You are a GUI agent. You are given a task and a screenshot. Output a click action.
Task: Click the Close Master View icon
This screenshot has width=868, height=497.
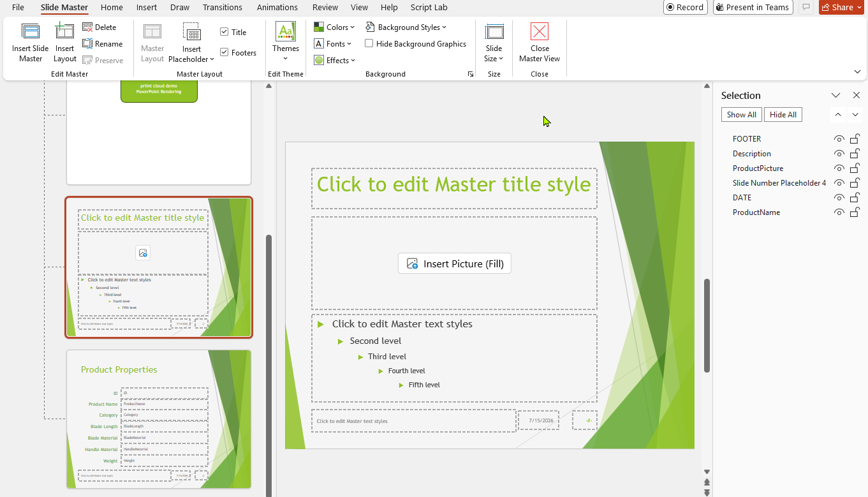[540, 32]
